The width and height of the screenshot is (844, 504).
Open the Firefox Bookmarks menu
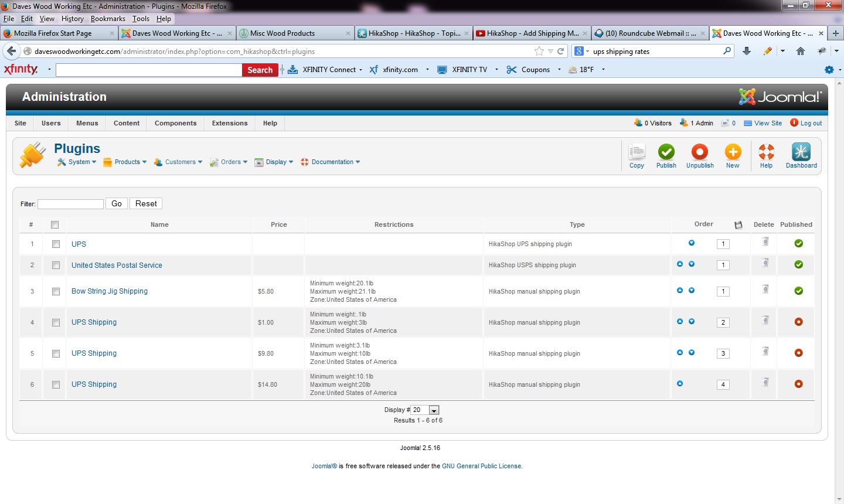(108, 19)
